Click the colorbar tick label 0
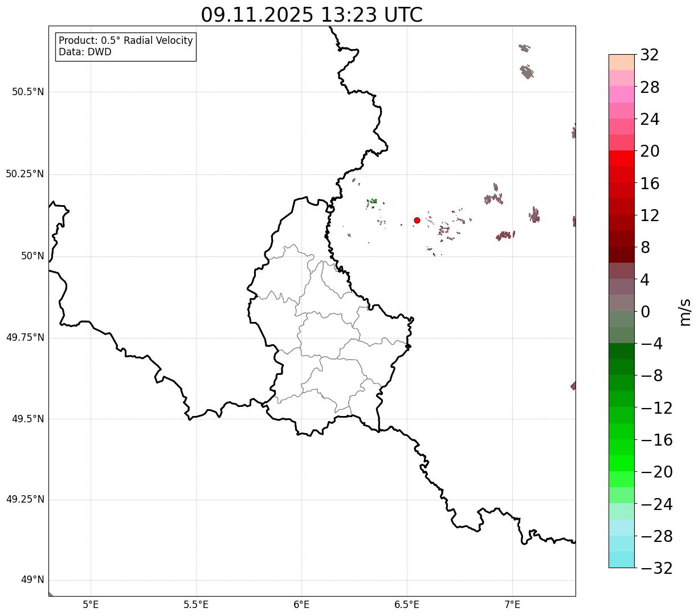The image size is (698, 616). pyautogui.click(x=645, y=311)
